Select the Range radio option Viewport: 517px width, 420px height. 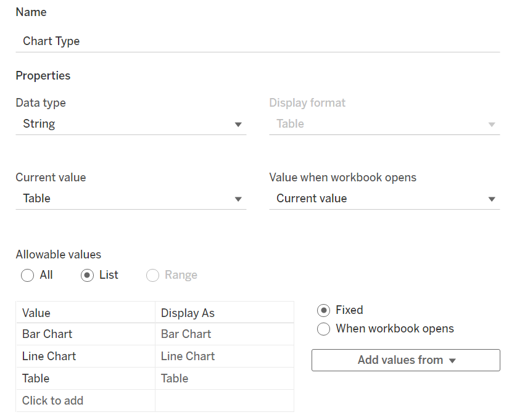[152, 275]
